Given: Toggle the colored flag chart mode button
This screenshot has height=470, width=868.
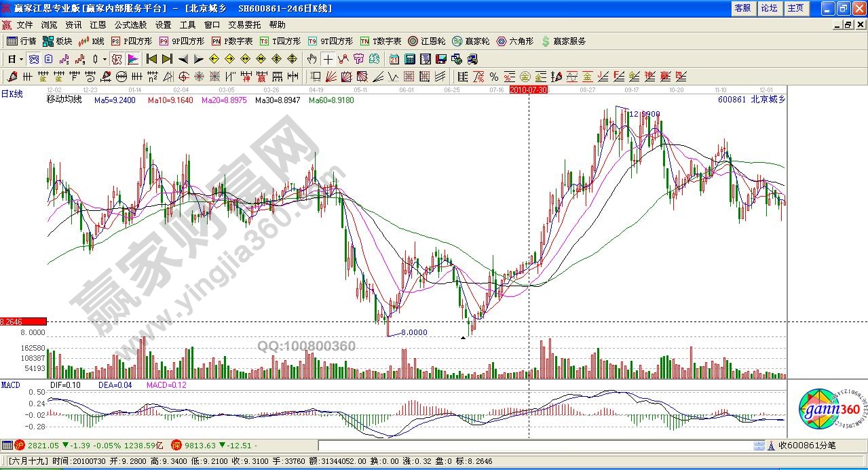Looking at the screenshot, I should (133, 59).
